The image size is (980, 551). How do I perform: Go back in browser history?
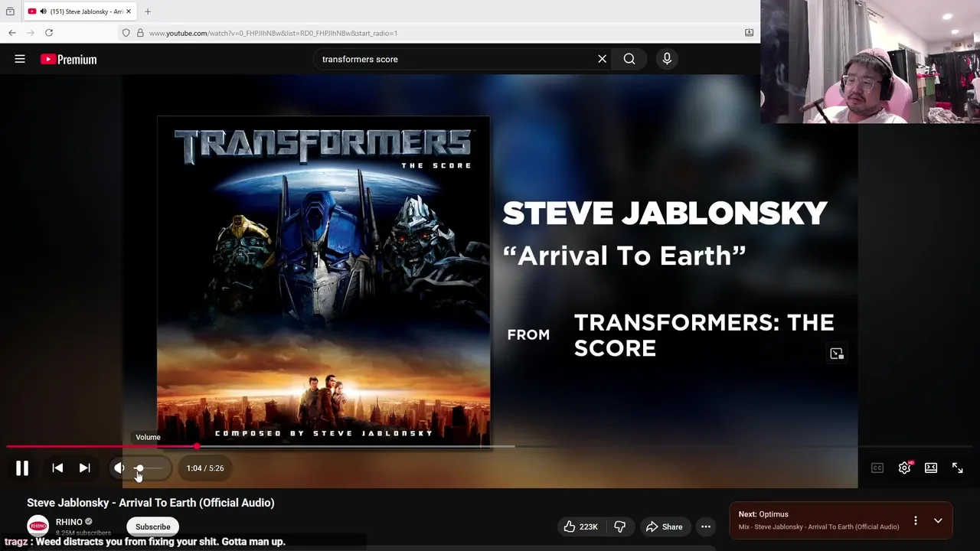click(12, 33)
